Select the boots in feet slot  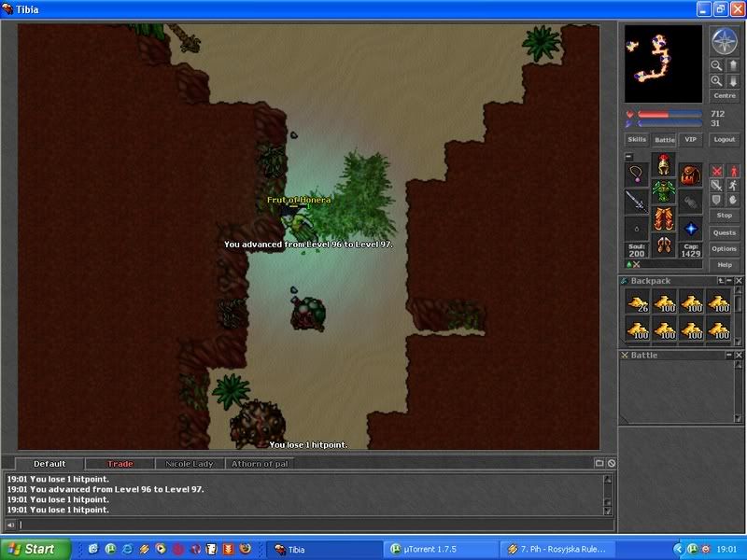click(x=664, y=245)
